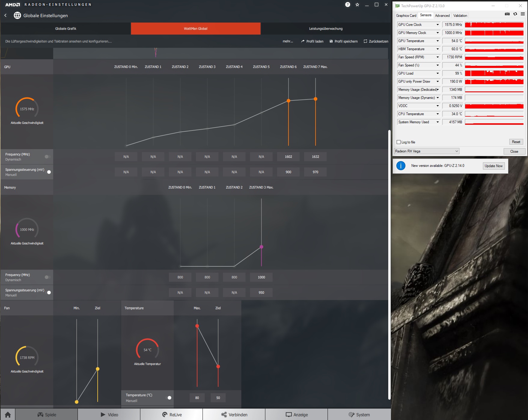Toggle Memory Frequency Dynamisch switch
The width and height of the screenshot is (528, 420).
coord(47,277)
